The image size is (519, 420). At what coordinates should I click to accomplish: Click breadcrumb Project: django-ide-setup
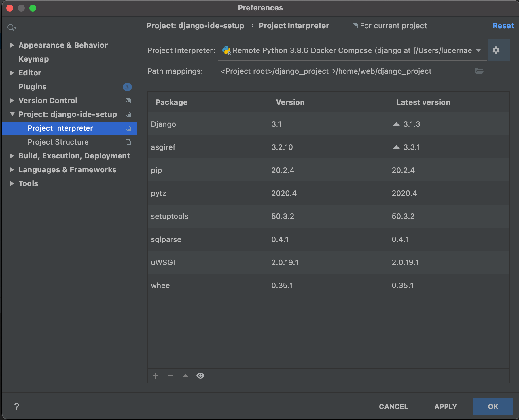pyautogui.click(x=195, y=26)
